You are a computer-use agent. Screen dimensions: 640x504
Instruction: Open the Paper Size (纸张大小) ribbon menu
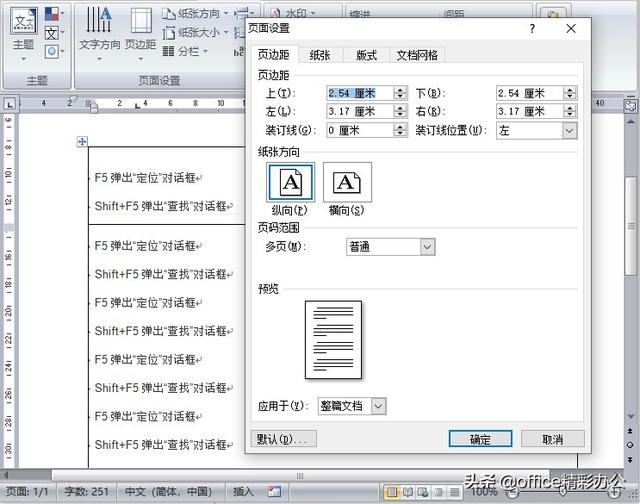tap(195, 32)
